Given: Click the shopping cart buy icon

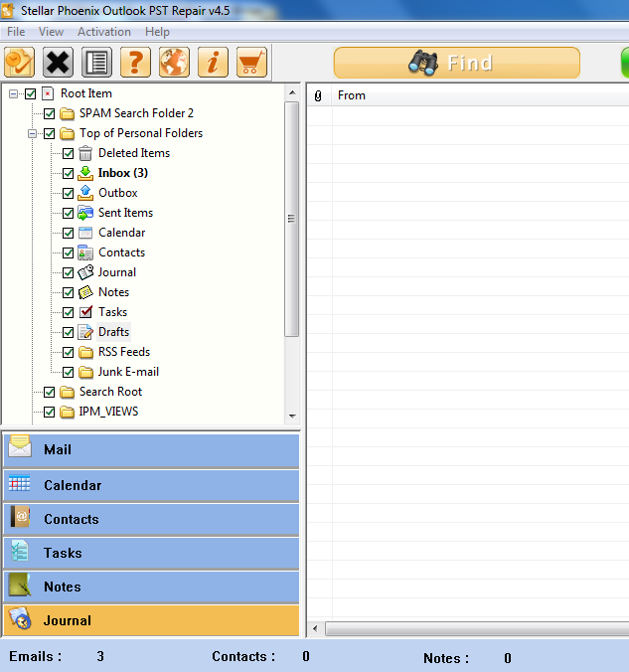Looking at the screenshot, I should click(x=251, y=63).
